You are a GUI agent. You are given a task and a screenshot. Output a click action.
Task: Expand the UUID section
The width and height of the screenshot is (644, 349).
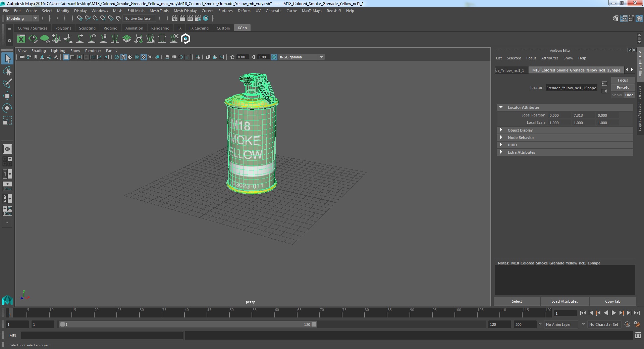click(501, 145)
